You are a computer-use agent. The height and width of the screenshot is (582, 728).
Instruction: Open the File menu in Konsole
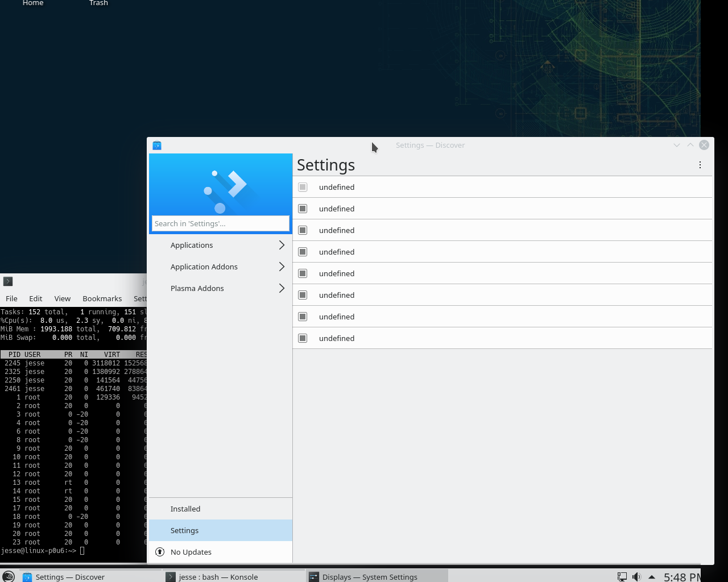(x=11, y=298)
